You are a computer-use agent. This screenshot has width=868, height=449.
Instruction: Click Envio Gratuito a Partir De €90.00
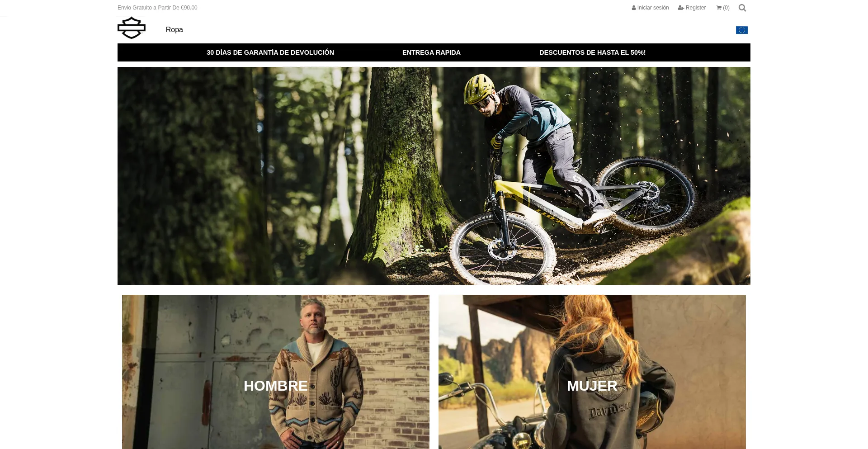(x=157, y=8)
